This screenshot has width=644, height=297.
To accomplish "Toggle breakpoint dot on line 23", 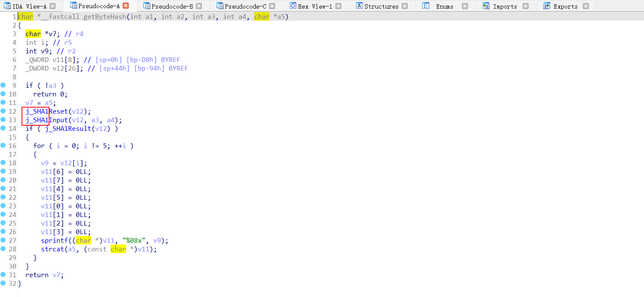I will tap(3, 206).
